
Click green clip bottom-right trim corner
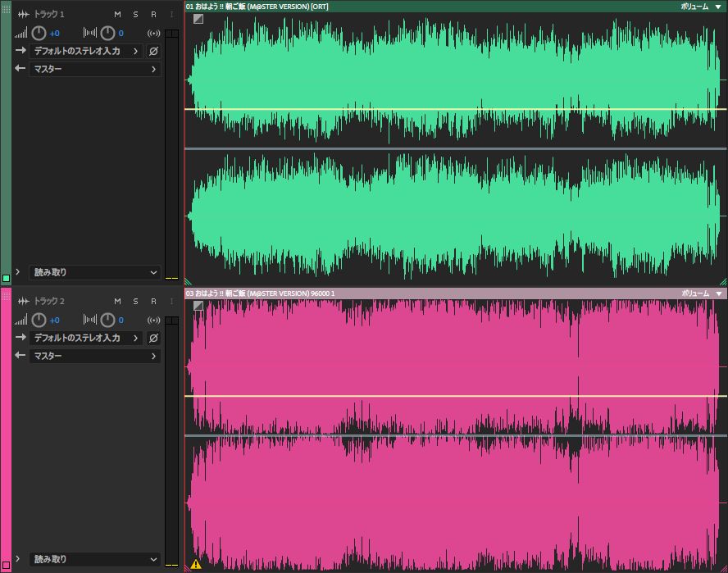point(723,281)
